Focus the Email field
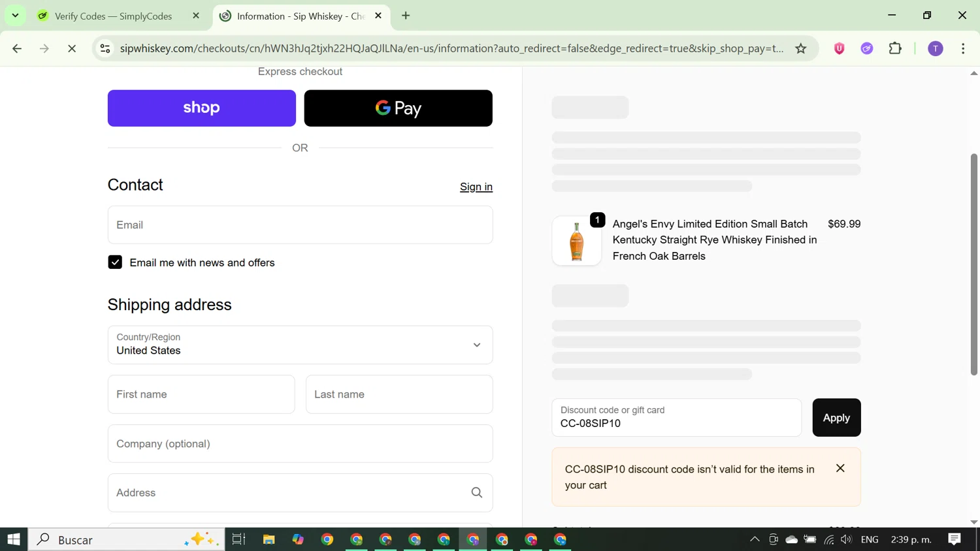This screenshot has height=551, width=980. tap(300, 225)
